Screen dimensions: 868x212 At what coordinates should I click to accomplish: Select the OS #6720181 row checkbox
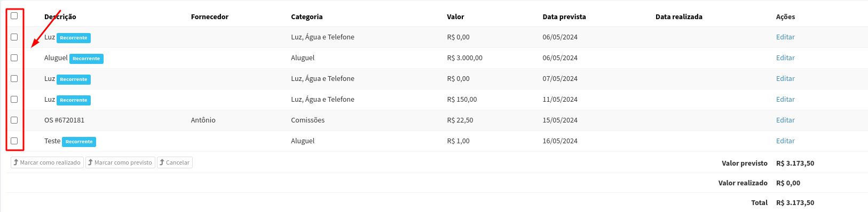coord(14,120)
